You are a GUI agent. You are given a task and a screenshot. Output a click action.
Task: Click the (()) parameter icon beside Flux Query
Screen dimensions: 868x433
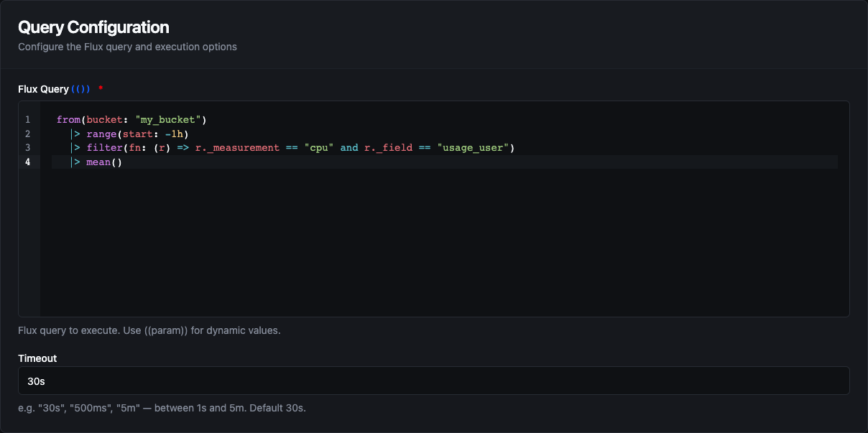[x=80, y=89]
